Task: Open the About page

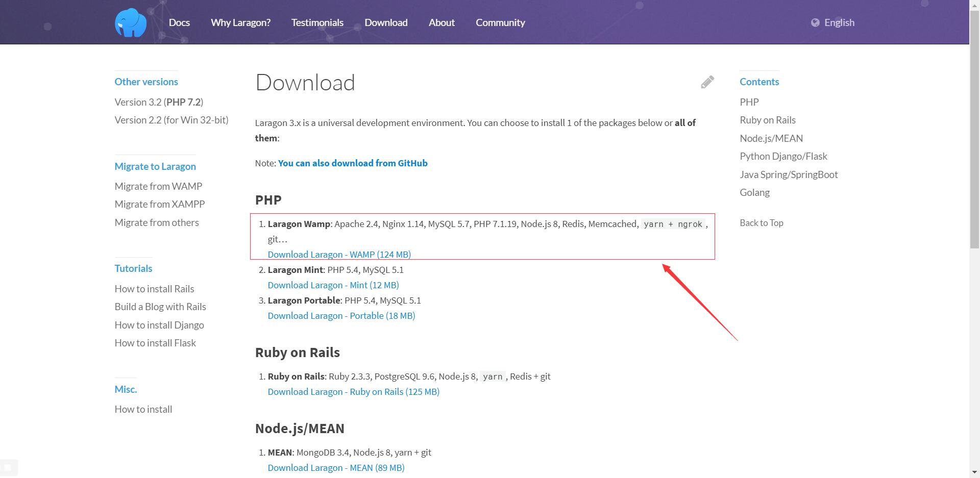Action: [442, 22]
